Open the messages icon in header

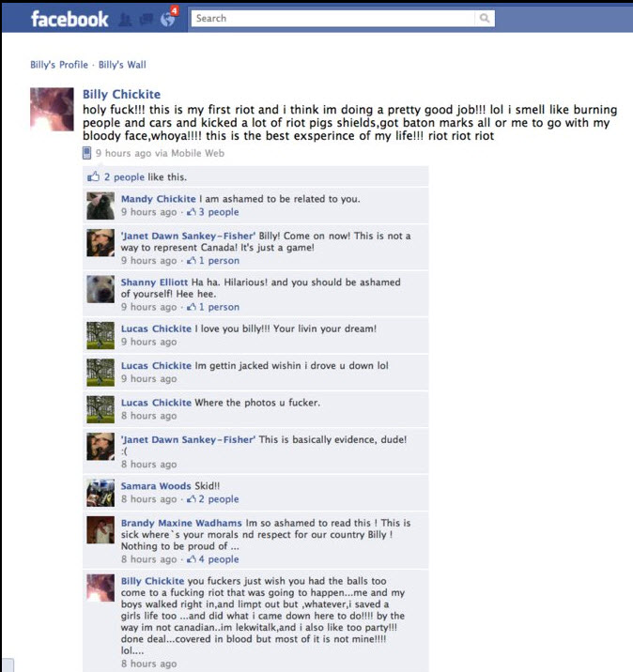[x=147, y=20]
